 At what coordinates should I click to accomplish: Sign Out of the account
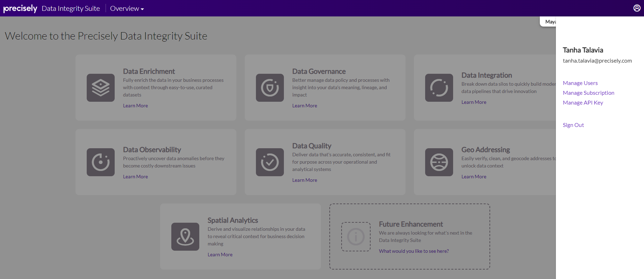click(573, 125)
